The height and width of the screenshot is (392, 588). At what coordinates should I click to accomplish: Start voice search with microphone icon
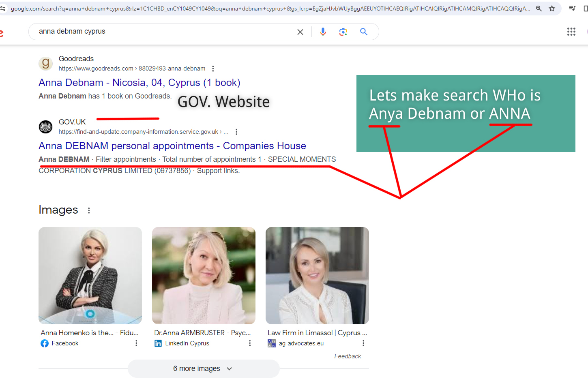coord(323,32)
